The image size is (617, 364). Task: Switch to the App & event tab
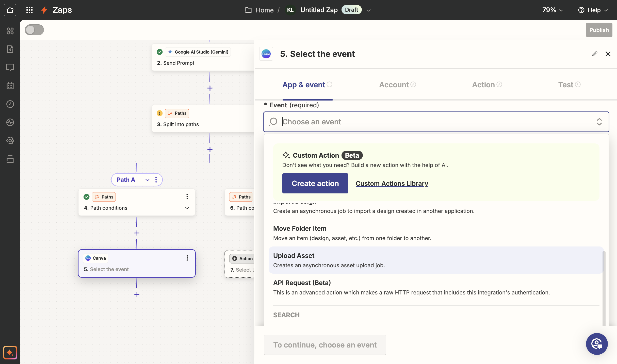[x=307, y=85]
